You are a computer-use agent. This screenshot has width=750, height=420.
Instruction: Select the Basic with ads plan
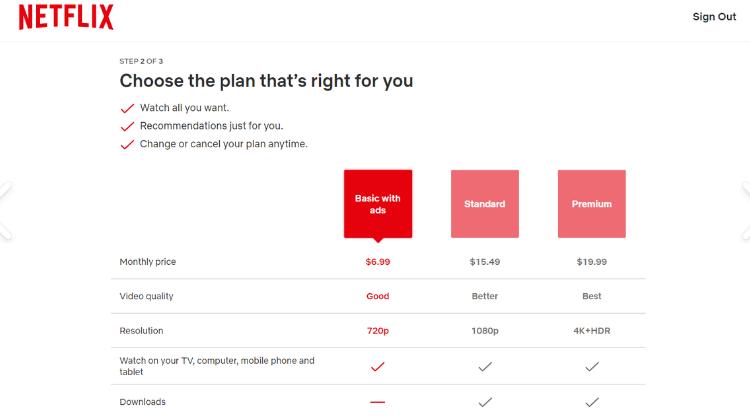pyautogui.click(x=377, y=204)
